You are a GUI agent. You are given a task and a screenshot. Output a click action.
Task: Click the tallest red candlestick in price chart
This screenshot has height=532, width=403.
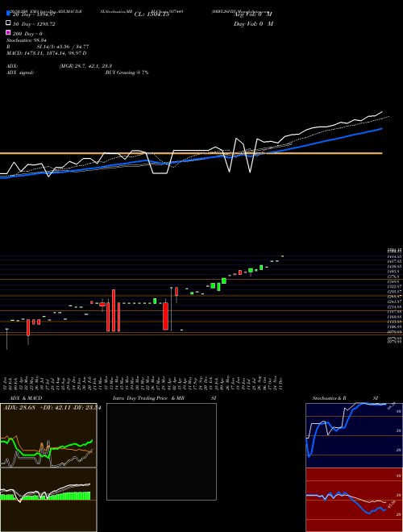[x=114, y=310]
